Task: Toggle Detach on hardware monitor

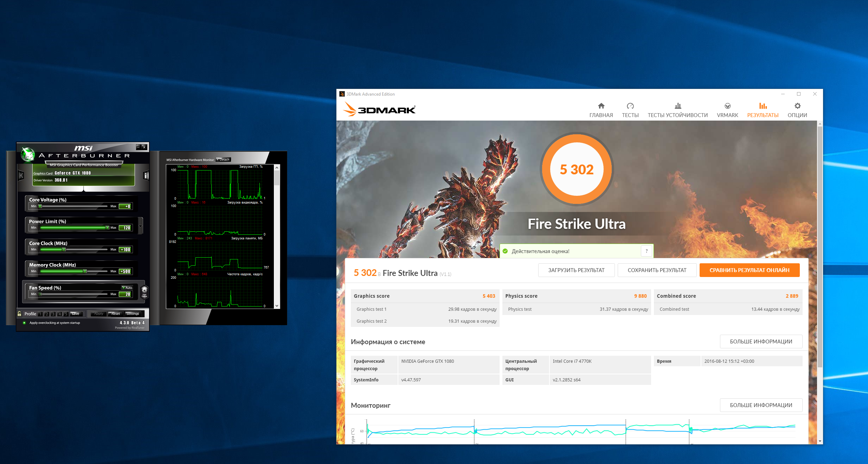Action: [223, 160]
